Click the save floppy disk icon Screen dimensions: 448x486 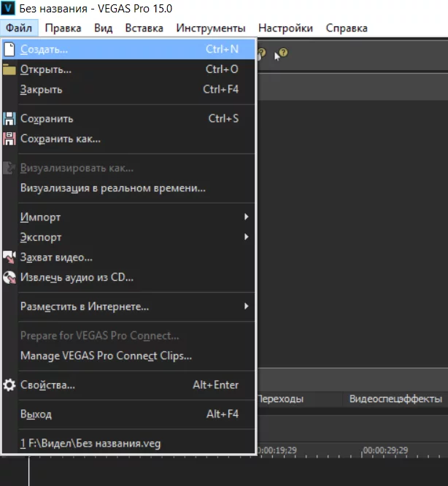(x=9, y=119)
